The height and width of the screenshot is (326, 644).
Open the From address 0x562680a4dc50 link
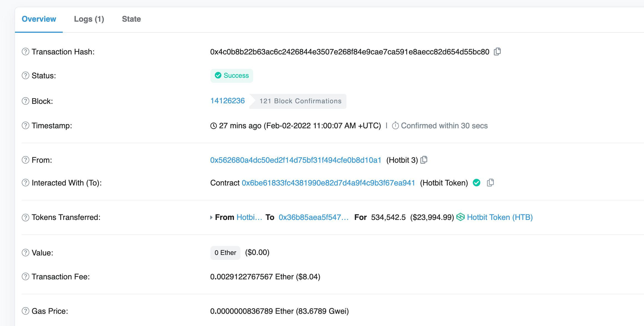click(295, 160)
